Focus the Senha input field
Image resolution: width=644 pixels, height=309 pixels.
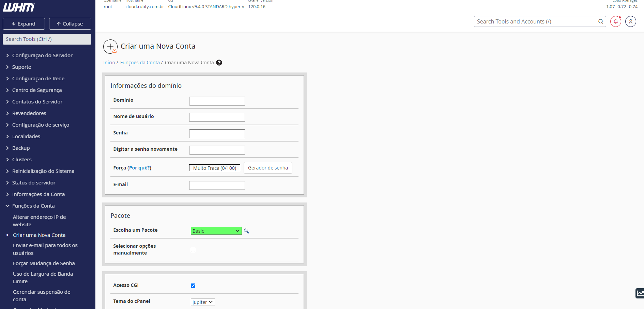(x=217, y=134)
